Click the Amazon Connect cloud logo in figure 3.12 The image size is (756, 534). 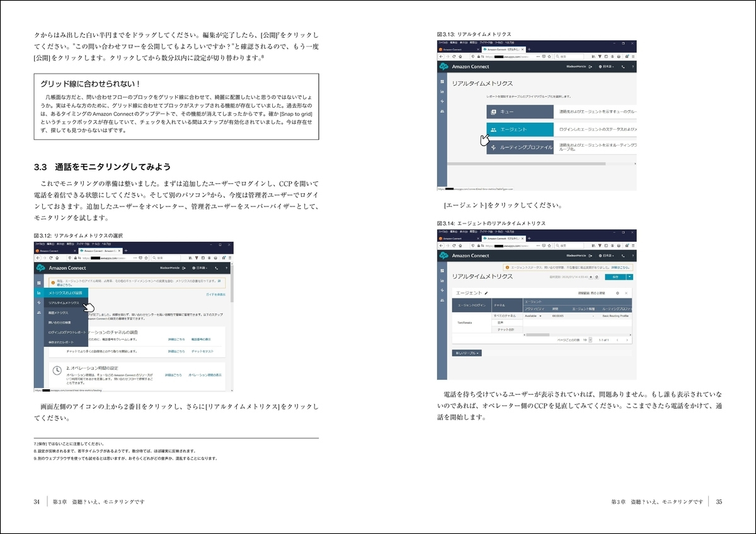click(40, 268)
